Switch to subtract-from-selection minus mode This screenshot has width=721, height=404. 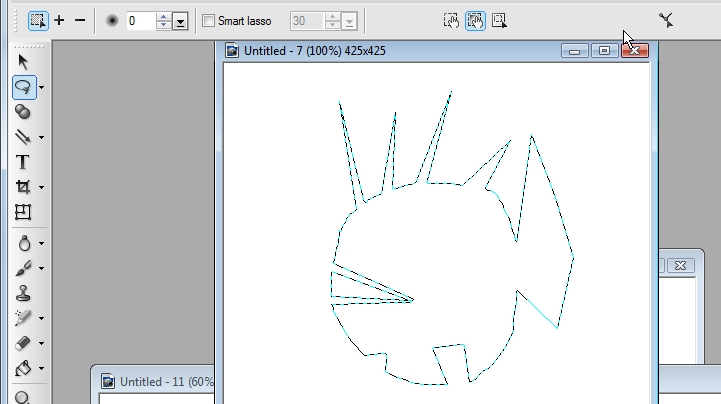pyautogui.click(x=80, y=20)
